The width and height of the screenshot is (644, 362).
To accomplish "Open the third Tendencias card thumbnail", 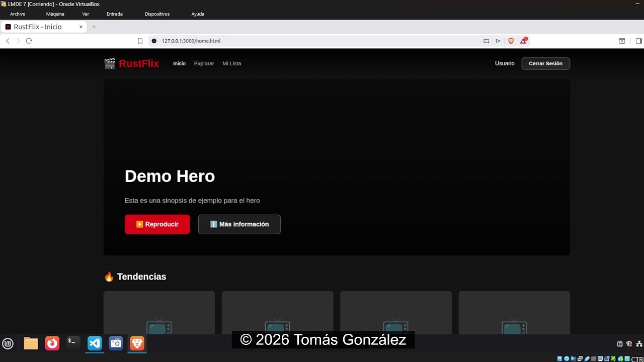I will point(396,313).
